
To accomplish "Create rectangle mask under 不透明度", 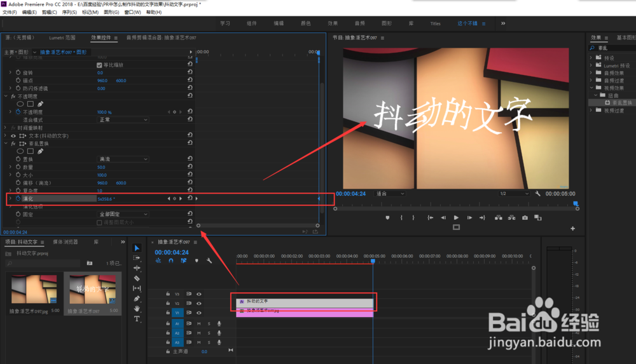I will [31, 104].
